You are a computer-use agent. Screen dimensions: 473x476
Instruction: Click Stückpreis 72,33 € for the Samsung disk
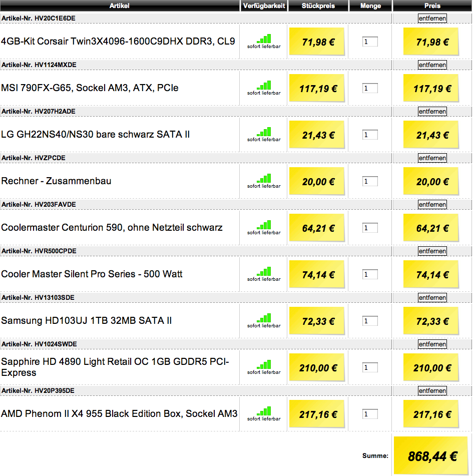(317, 321)
